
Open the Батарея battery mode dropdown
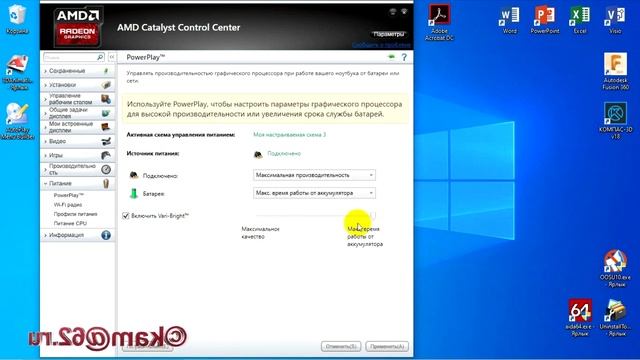[x=314, y=193]
